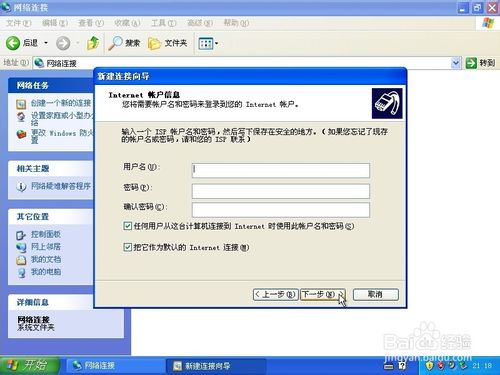Click the 我的电脑 icon in sidebar

[21, 272]
